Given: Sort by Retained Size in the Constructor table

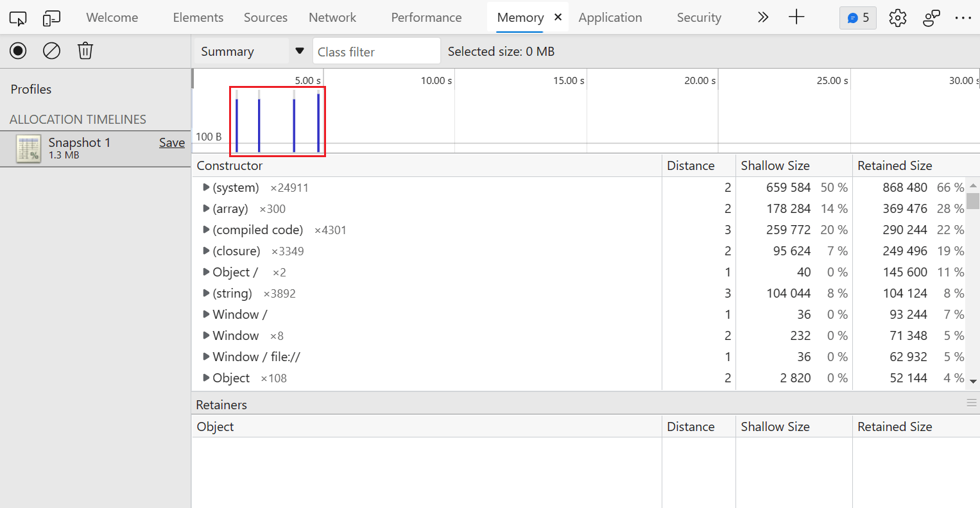Looking at the screenshot, I should (916, 165).
